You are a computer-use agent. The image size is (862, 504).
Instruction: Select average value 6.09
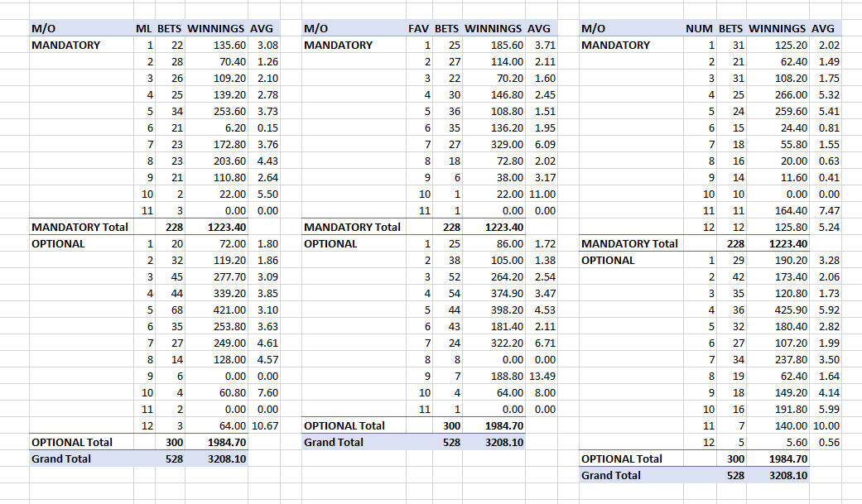(x=545, y=144)
